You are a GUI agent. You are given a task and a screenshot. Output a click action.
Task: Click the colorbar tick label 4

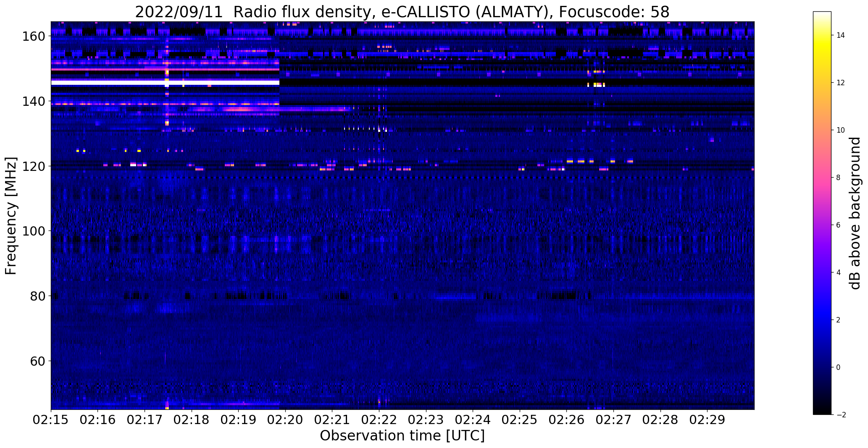click(839, 272)
